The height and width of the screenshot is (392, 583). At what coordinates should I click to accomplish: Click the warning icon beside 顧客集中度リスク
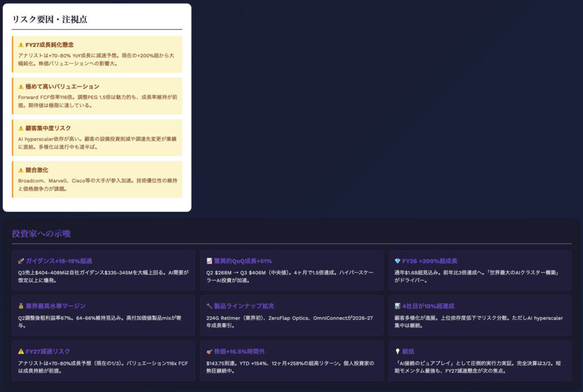point(20,128)
